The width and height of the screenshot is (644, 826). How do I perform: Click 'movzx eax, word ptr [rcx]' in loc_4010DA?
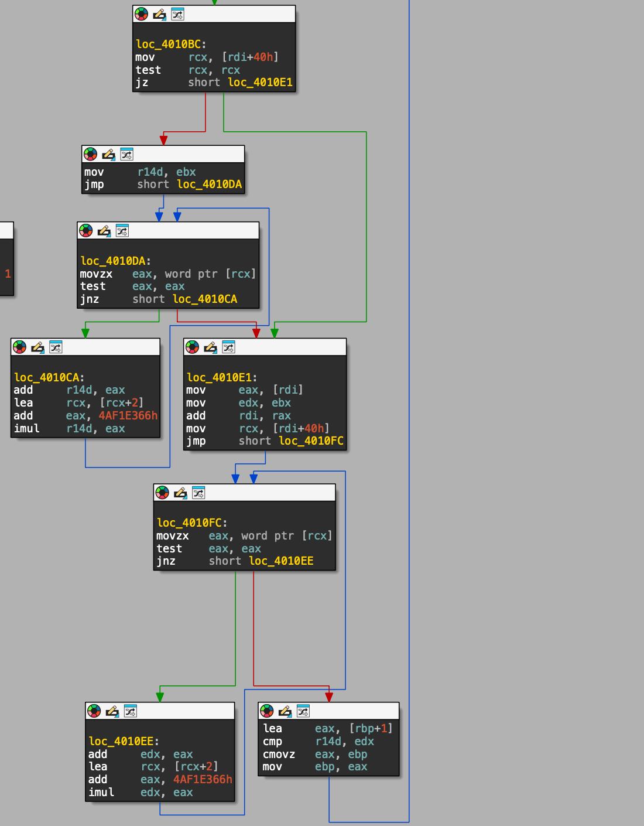(168, 274)
